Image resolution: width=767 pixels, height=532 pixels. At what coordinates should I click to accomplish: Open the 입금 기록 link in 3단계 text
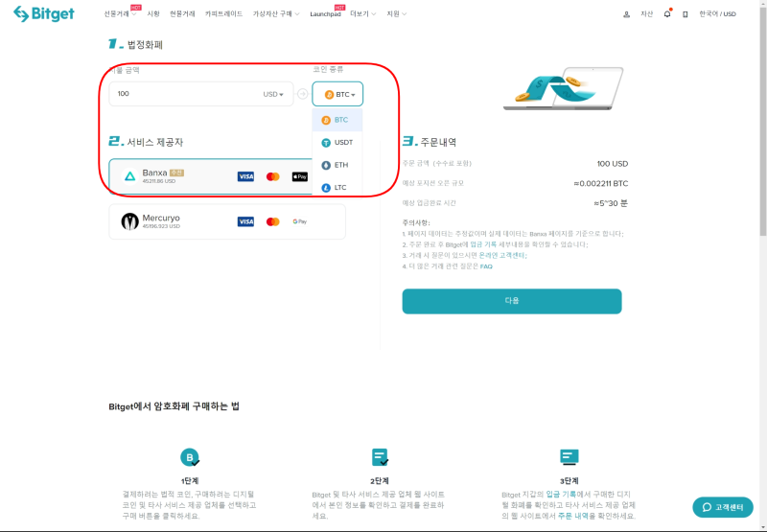pos(560,495)
